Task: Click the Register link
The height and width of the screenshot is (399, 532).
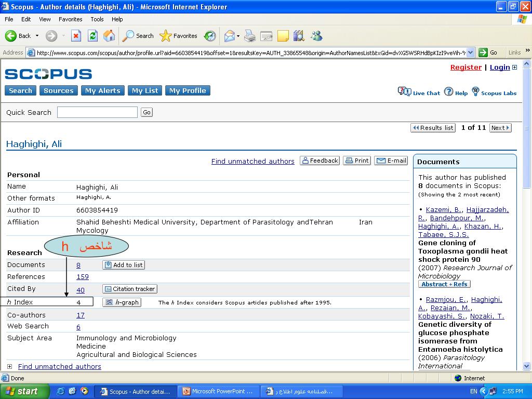Action: (x=466, y=67)
